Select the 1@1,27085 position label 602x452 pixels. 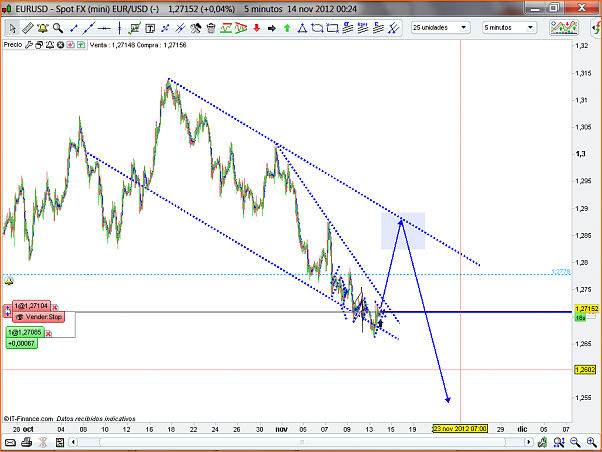(x=25, y=332)
